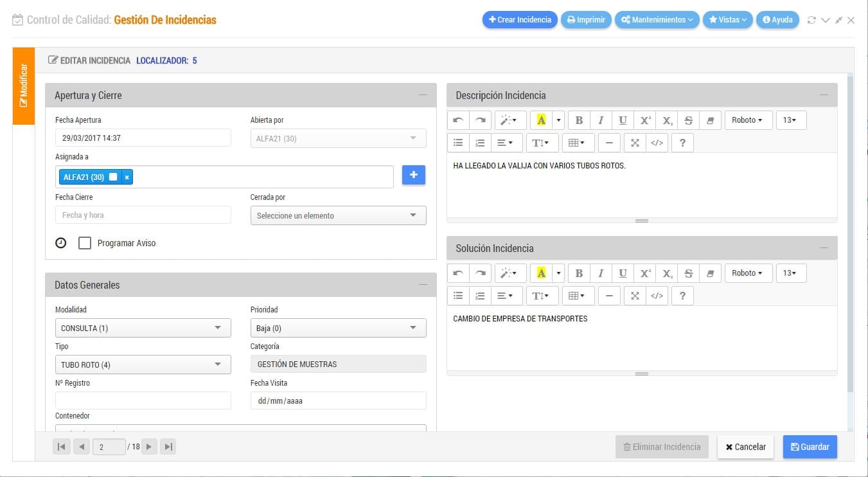Insert horizontal rule in Descripción Incidencia editor

click(x=609, y=143)
